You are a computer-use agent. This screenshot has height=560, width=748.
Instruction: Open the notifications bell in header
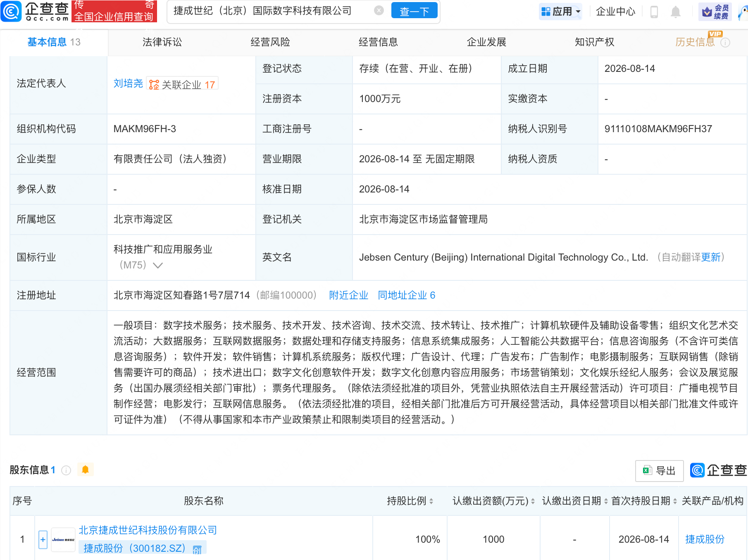point(676,12)
